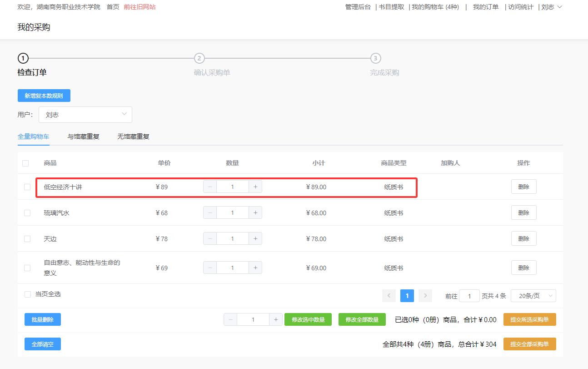This screenshot has height=369, width=588.
Task: Decrease quantity of 琉璃汽水 with minus icon
Action: (210, 212)
